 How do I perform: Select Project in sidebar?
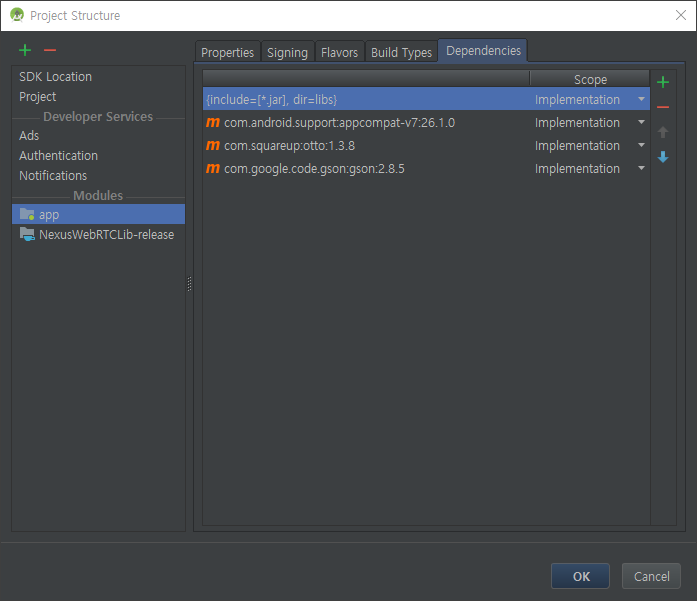click(x=98, y=96)
